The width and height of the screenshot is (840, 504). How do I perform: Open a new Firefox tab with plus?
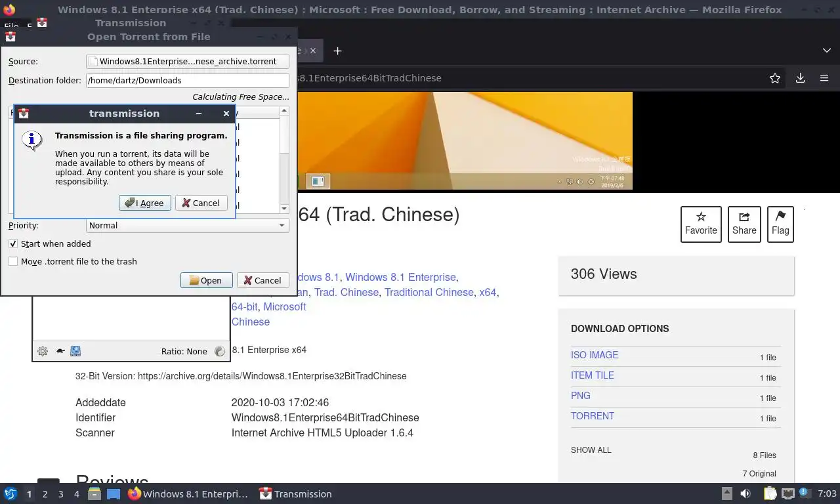pyautogui.click(x=337, y=51)
